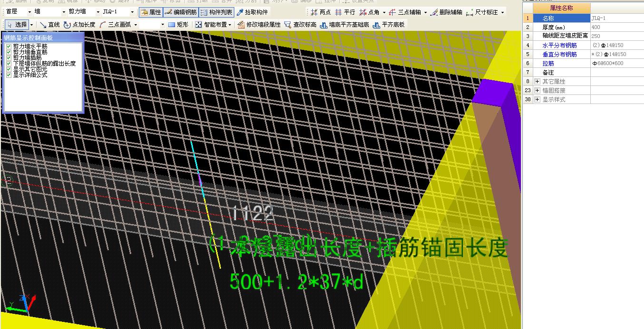
Task: Edit the 水平分布钢筋 value field
Action: coord(617,45)
